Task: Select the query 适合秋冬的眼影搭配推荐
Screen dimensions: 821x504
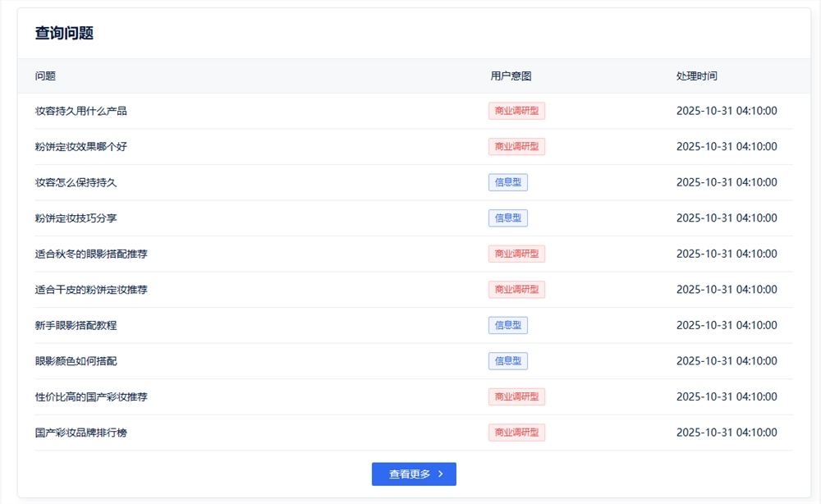Action: [x=93, y=254]
